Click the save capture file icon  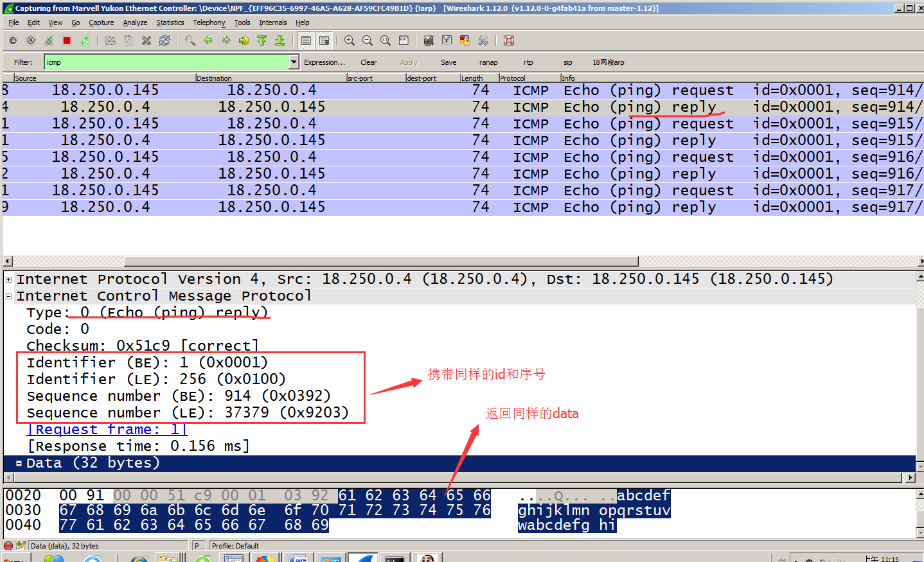(129, 40)
